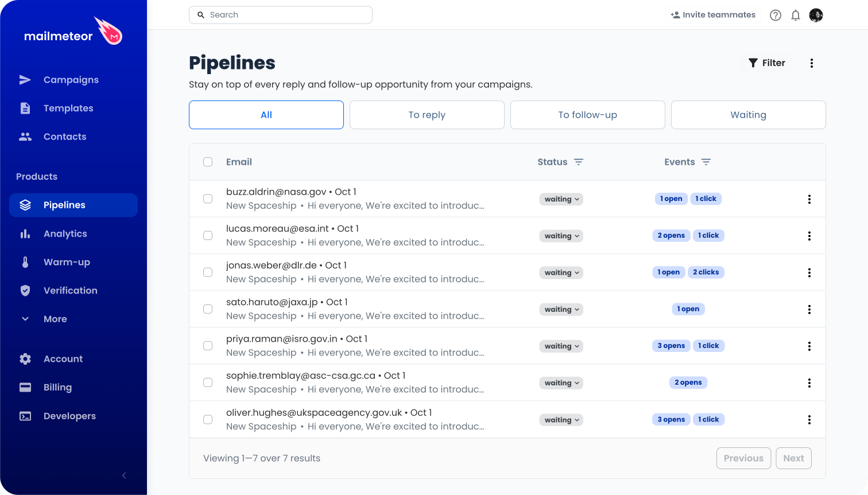Click the Pipelines layers icon
This screenshot has height=495, width=868.
coord(25,205)
